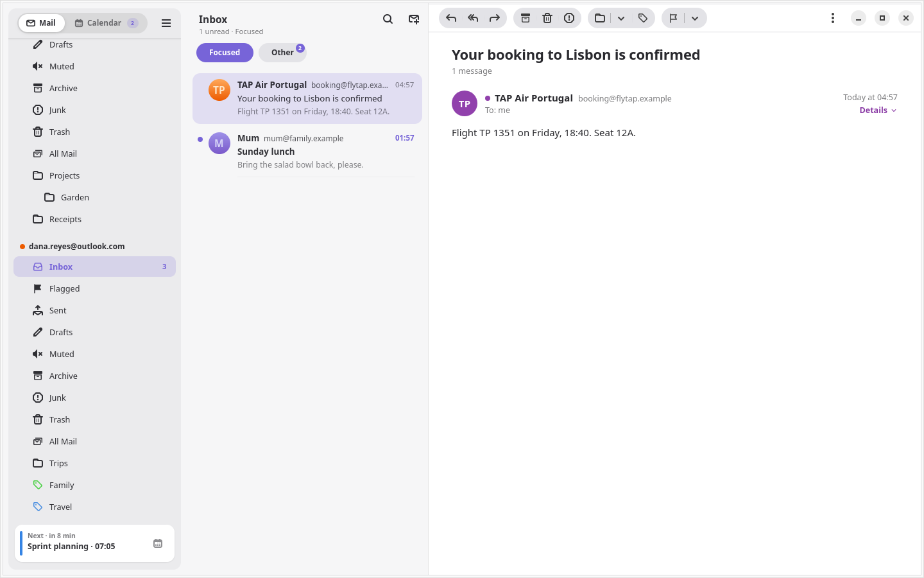This screenshot has height=578, width=924.
Task: Open the Sent folder
Action: (x=94, y=310)
